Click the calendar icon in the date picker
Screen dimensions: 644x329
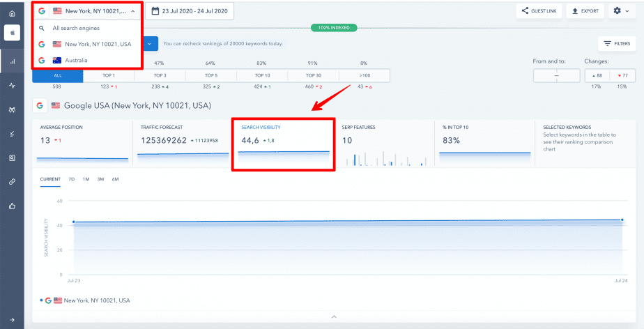[155, 11]
